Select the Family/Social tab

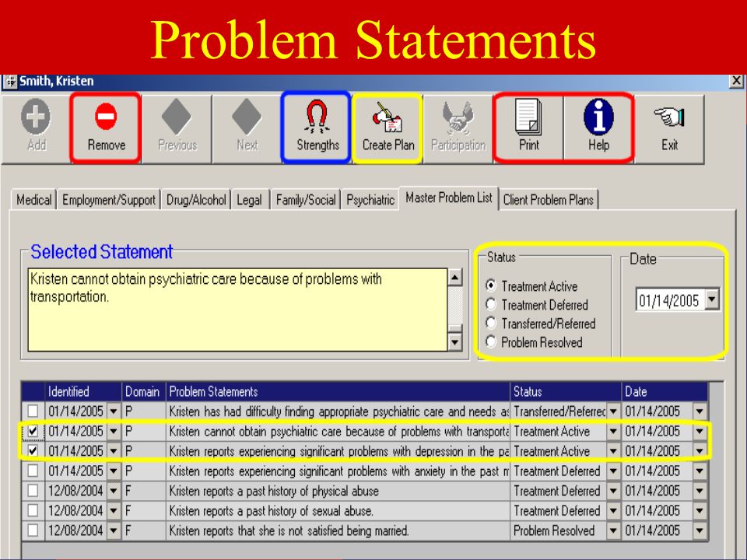305,200
